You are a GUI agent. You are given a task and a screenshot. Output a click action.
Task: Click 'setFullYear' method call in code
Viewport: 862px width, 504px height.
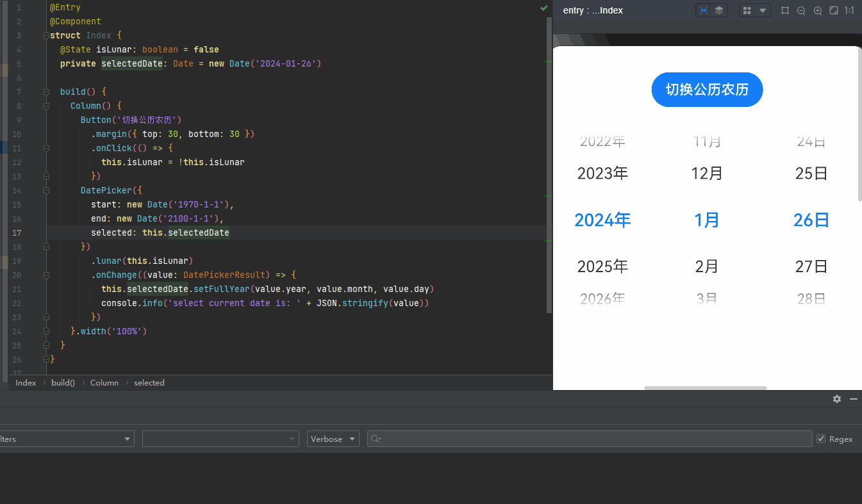[222, 289]
